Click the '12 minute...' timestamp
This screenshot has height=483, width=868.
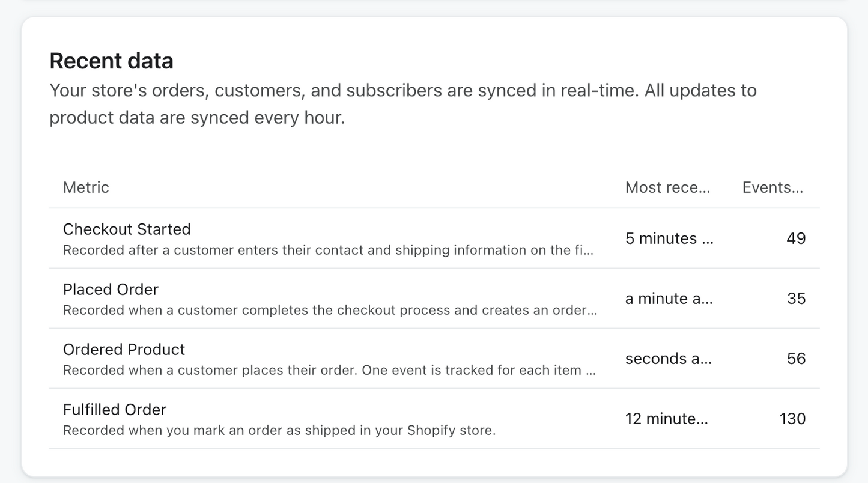coord(666,419)
